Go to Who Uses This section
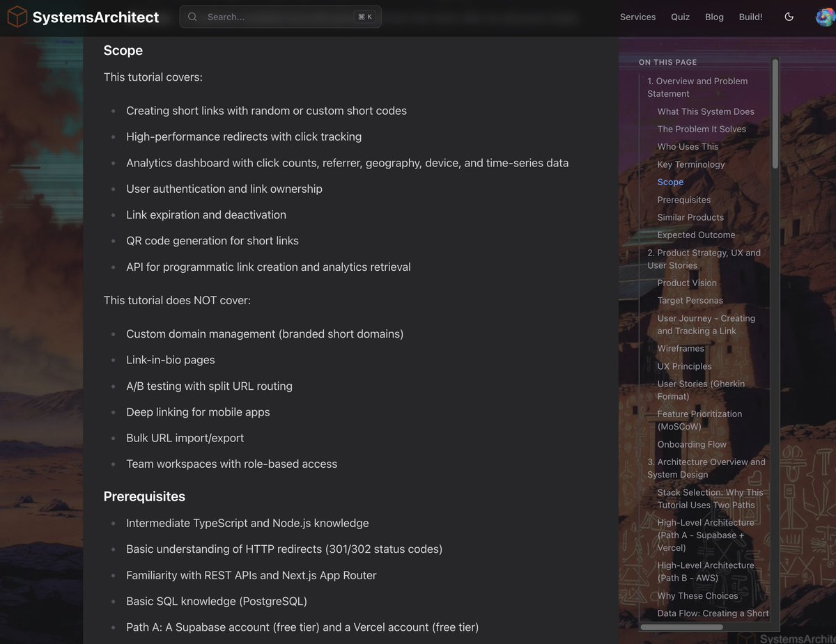The image size is (836, 644). (x=688, y=146)
